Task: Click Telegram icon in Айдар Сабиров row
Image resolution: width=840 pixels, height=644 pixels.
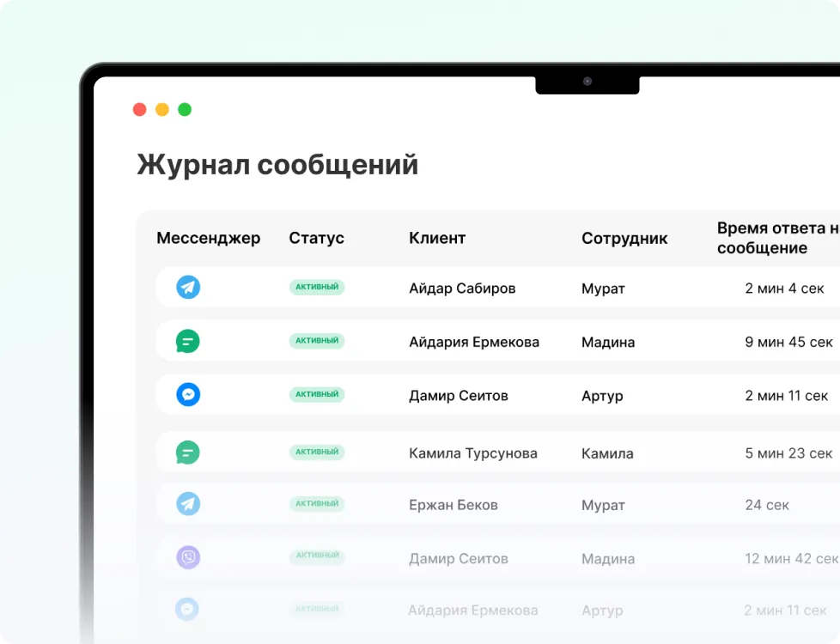Action: [188, 287]
